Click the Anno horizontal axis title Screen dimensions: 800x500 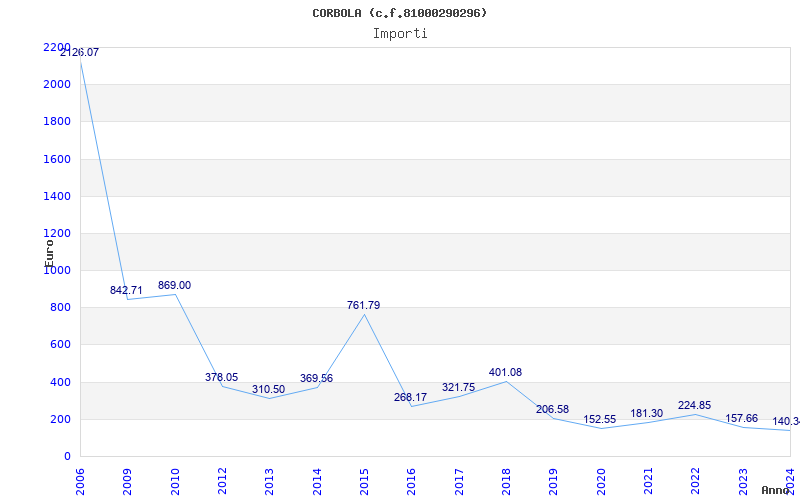point(775,490)
